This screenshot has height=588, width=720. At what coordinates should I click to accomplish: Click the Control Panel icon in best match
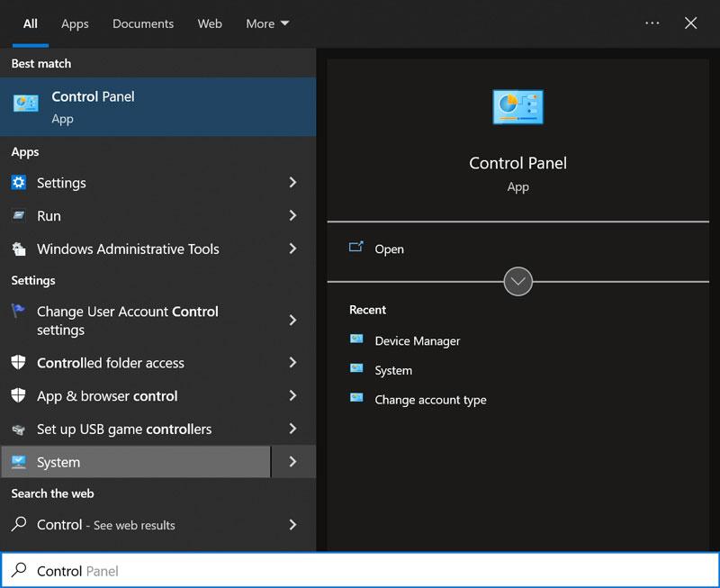click(26, 104)
